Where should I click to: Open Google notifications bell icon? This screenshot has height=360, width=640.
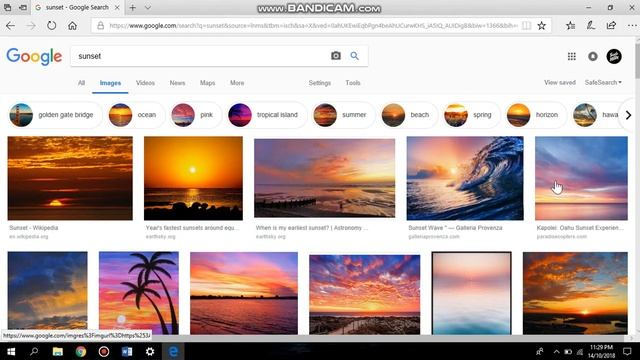(x=593, y=56)
